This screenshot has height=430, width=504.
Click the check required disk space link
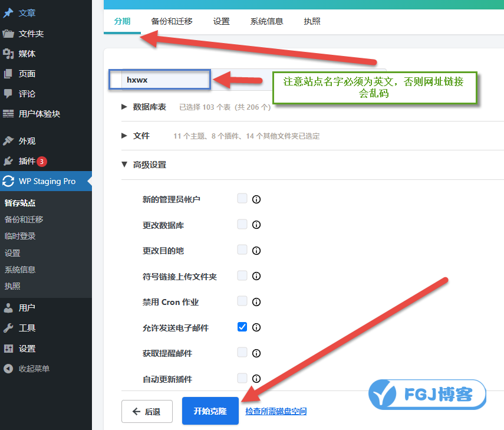coord(276,411)
